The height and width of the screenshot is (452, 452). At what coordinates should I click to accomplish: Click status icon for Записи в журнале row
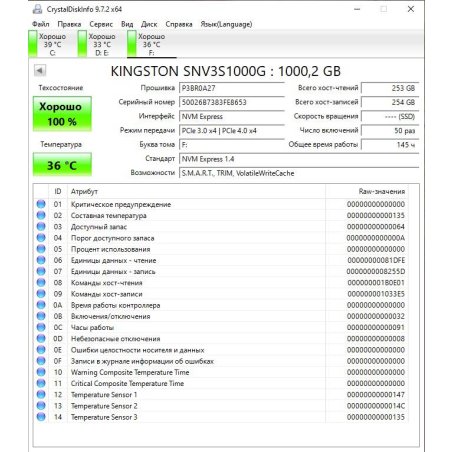click(41, 361)
